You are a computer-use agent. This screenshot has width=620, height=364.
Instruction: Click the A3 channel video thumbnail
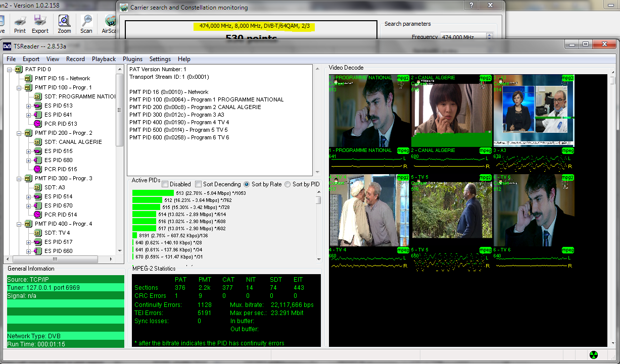click(534, 110)
